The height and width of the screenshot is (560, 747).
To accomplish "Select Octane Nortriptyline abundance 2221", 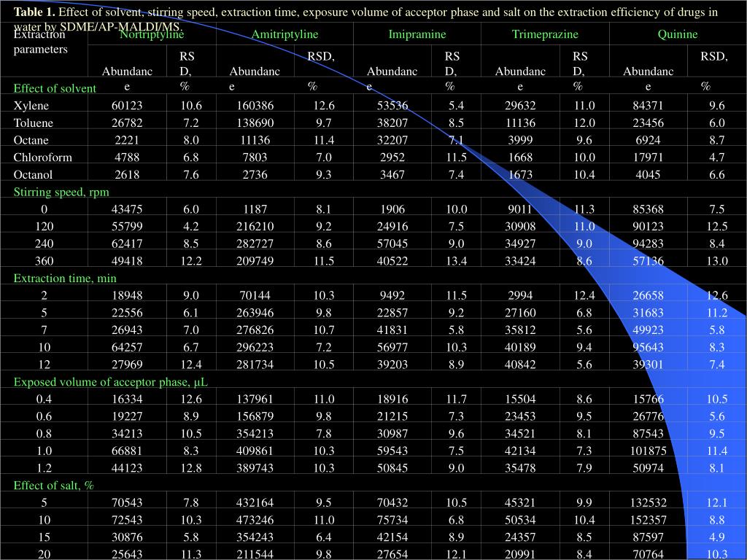I will pyautogui.click(x=127, y=140).
